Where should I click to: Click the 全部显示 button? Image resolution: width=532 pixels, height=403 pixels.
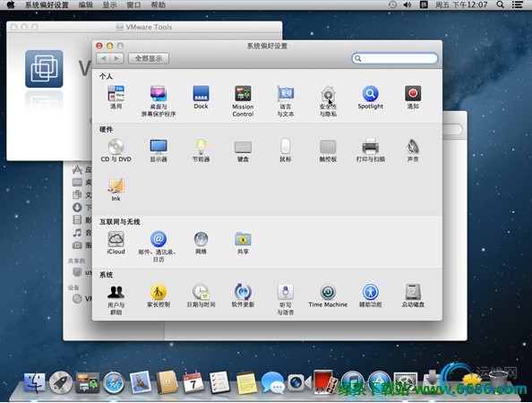[x=149, y=58]
